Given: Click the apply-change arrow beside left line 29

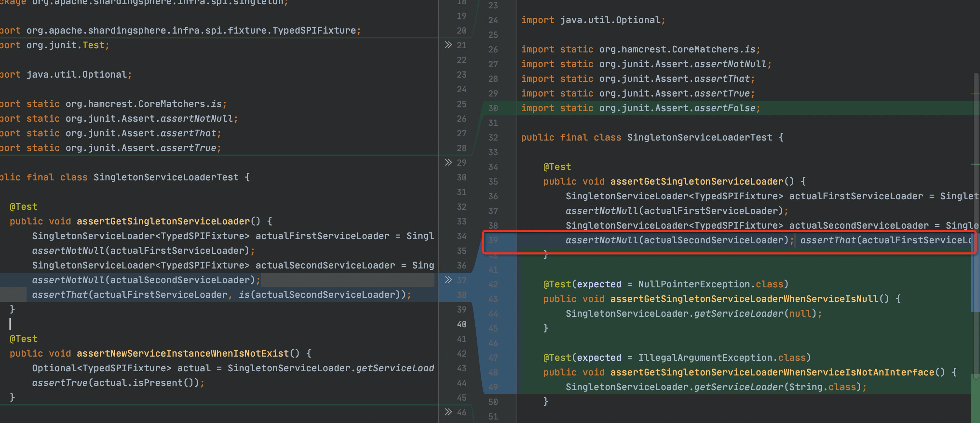Looking at the screenshot, I should tap(448, 163).
